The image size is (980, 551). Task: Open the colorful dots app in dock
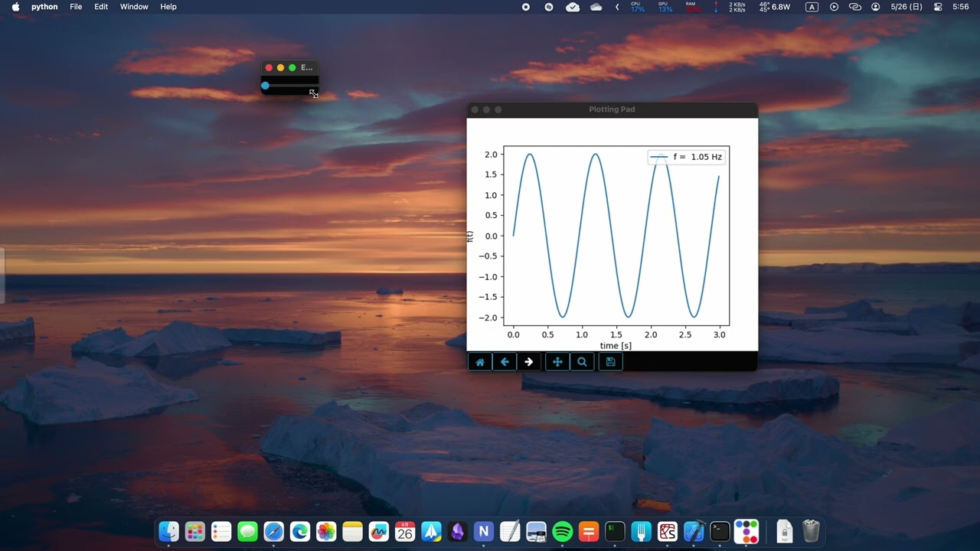pos(746,531)
